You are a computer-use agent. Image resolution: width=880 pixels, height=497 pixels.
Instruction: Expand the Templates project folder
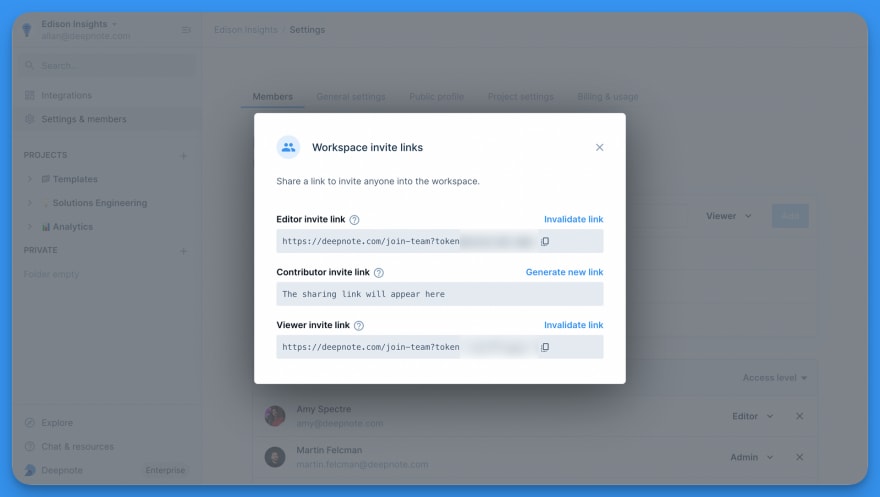point(29,179)
